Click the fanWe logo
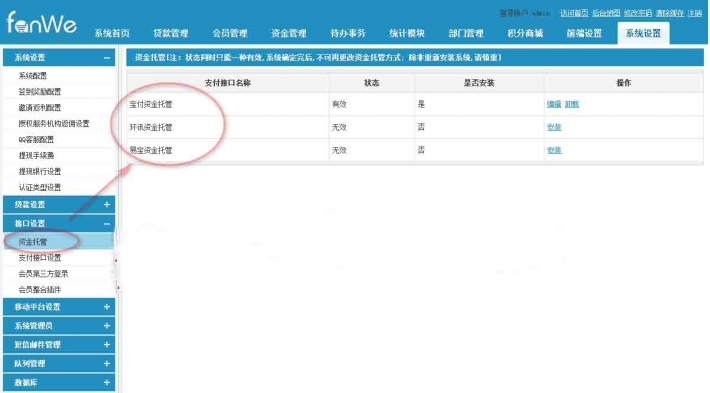This screenshot has width=710, height=393. 41,22
